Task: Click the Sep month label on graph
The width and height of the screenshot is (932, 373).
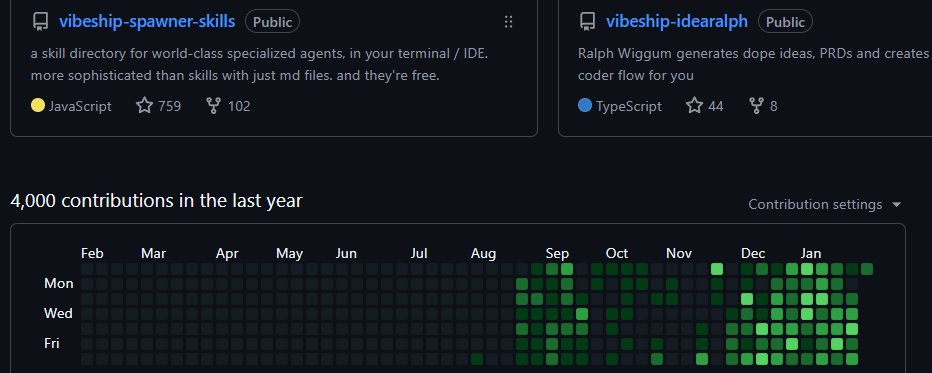Action: tap(557, 254)
